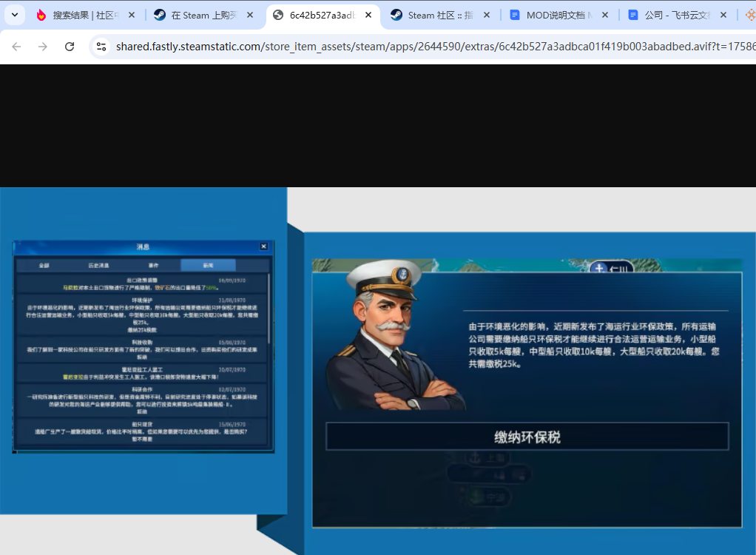
Task: Click the message dated 20/07/1970
Action: [141, 373]
